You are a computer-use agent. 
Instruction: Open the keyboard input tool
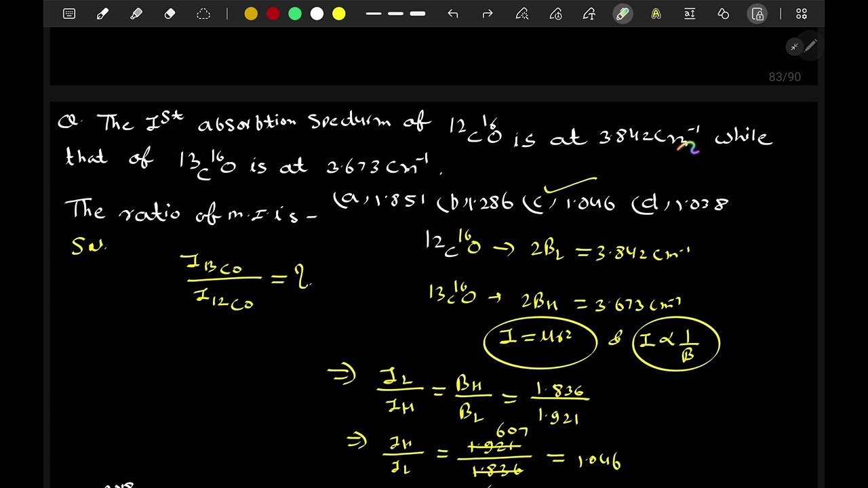coord(69,14)
